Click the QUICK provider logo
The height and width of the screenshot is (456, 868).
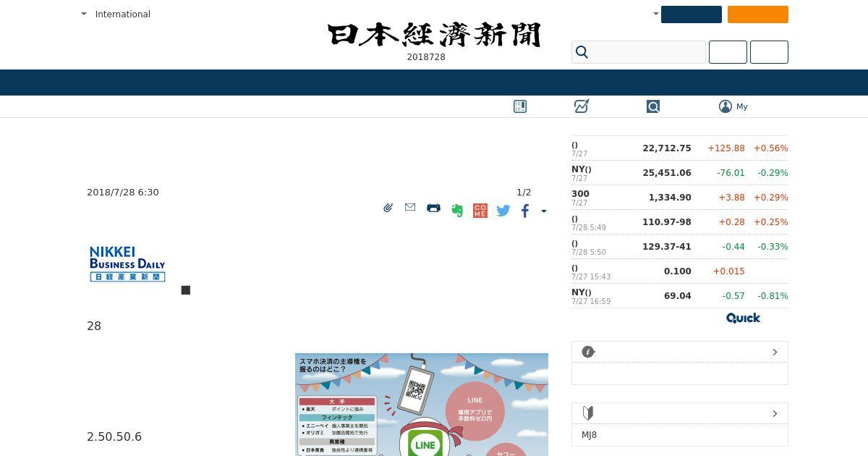[744, 318]
